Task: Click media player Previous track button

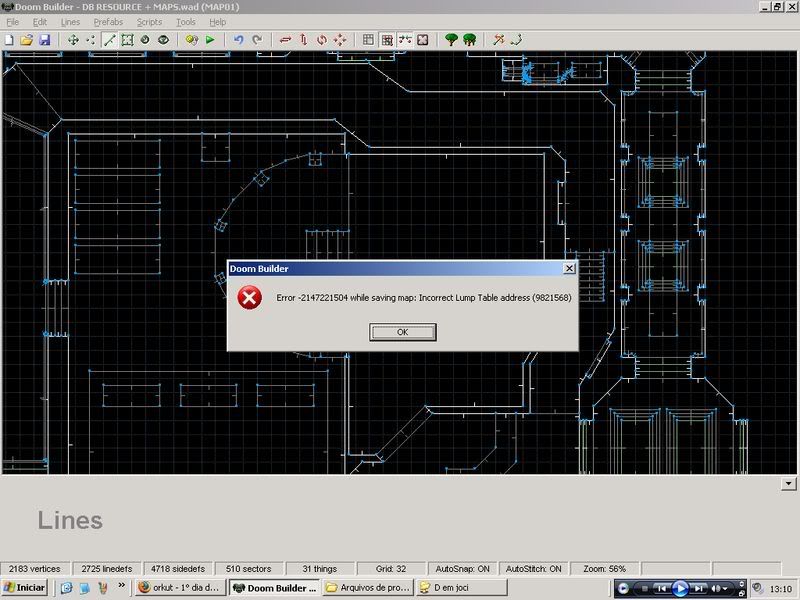Action: (661, 589)
